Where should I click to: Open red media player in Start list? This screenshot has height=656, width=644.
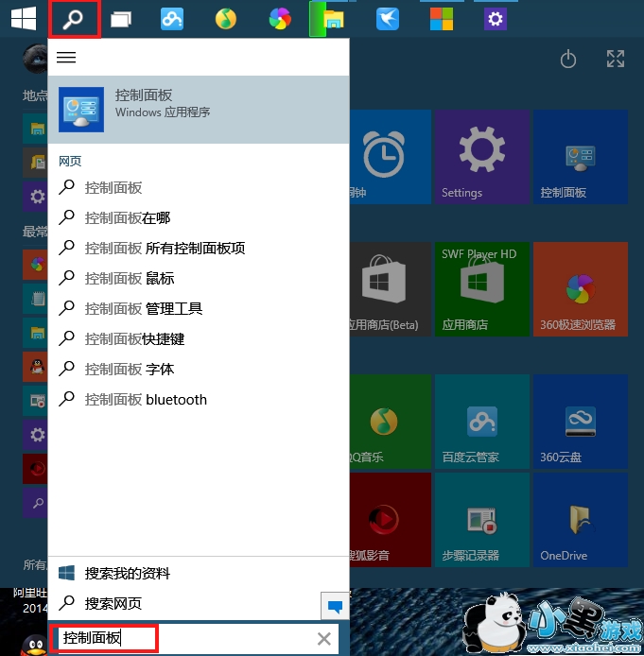36,469
